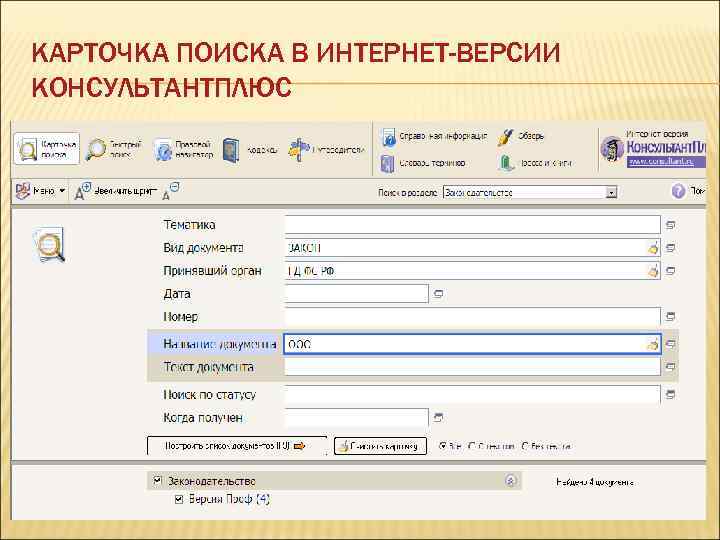Click into the Тематика field
Image resolution: width=720 pixels, height=540 pixels.
coord(472,225)
